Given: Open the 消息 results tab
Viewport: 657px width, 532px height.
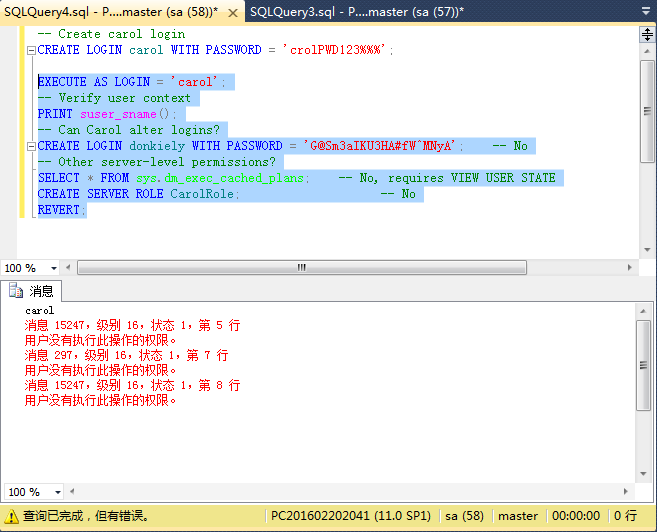Looking at the screenshot, I should 33,291.
